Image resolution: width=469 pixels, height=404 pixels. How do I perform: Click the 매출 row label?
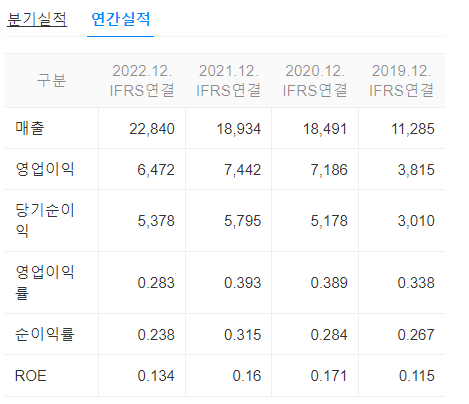click(x=30, y=128)
